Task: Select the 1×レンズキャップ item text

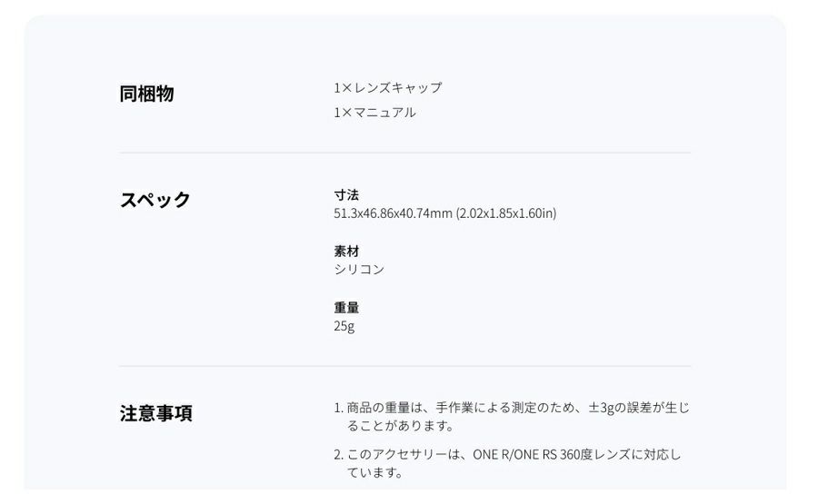Action: click(x=387, y=88)
